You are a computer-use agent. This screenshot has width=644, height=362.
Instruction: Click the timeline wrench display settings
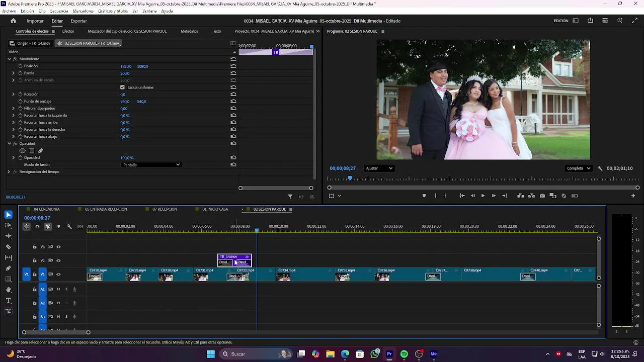point(69,227)
